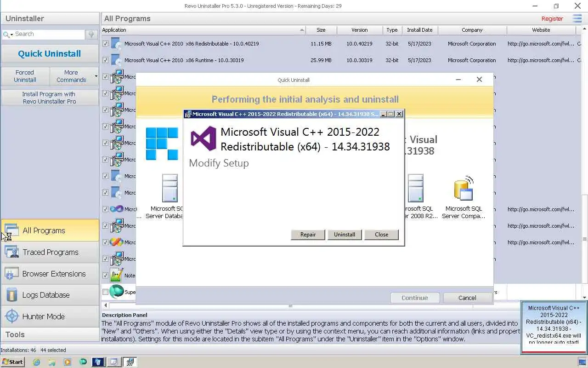588x368 pixels.
Task: Click the VC_redist auto-start notification popup
Action: coord(554,328)
